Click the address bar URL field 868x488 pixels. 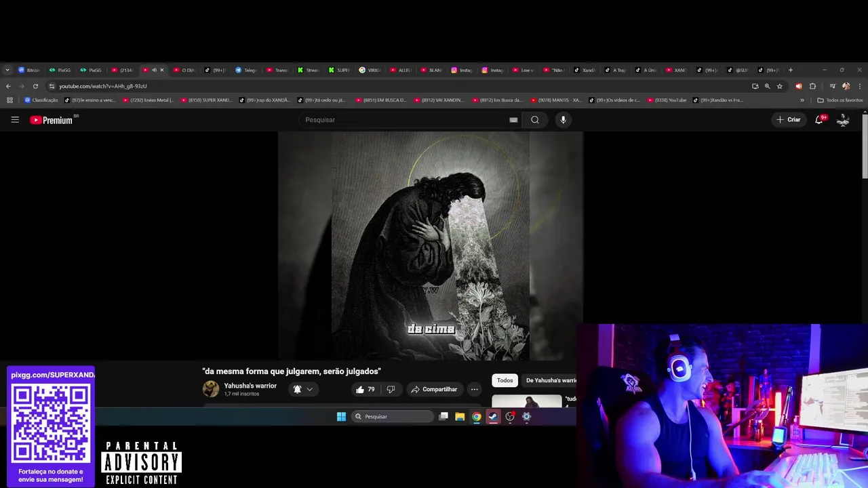tap(400, 86)
